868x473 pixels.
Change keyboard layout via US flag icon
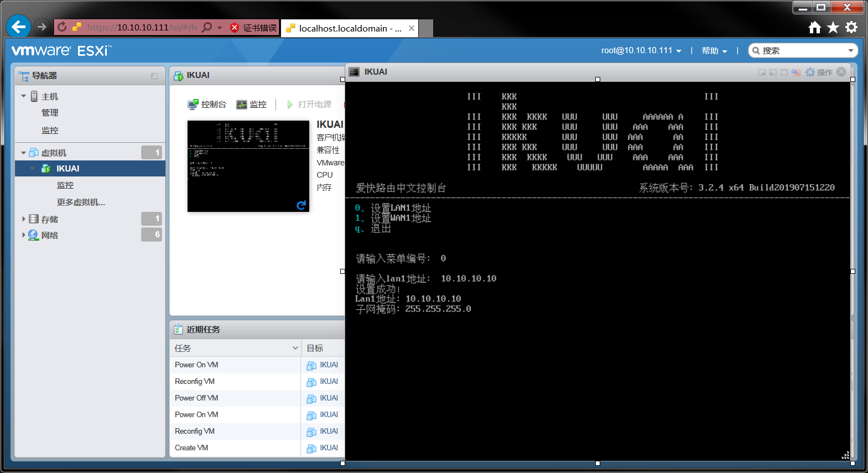796,72
